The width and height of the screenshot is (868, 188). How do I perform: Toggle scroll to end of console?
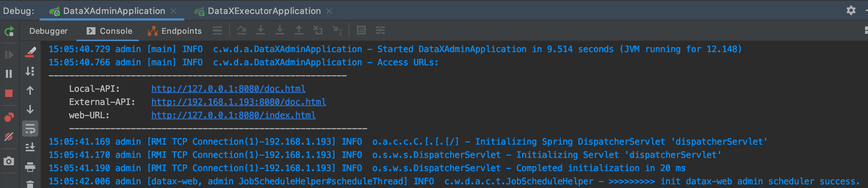click(x=30, y=147)
